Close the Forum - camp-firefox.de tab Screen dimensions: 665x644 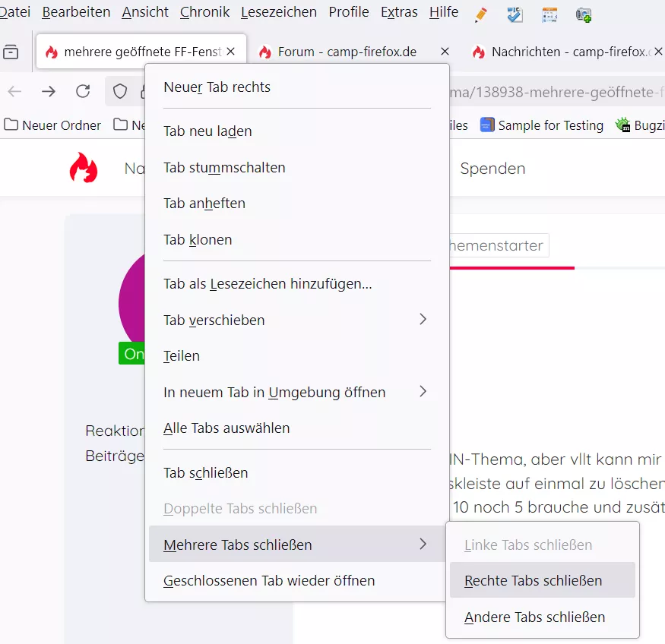pos(445,52)
